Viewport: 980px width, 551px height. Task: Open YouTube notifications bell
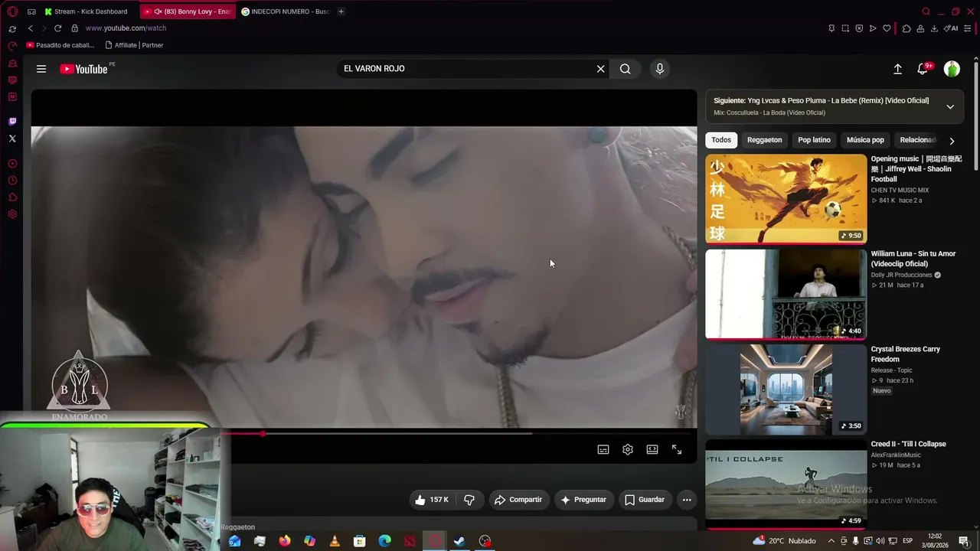click(x=923, y=69)
